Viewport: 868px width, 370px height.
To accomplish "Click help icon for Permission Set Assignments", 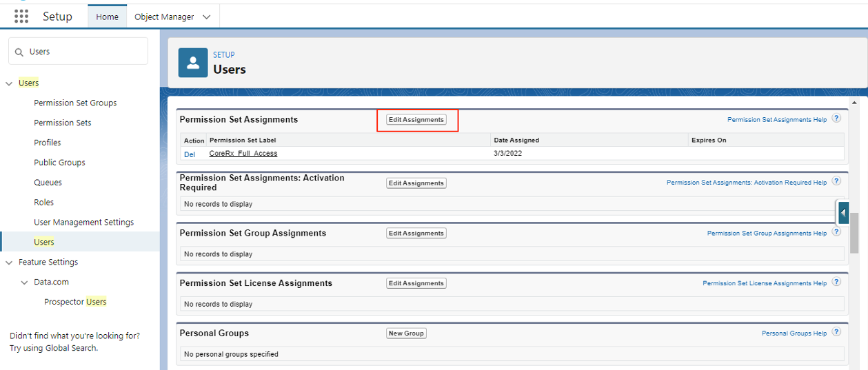I will [x=836, y=119].
